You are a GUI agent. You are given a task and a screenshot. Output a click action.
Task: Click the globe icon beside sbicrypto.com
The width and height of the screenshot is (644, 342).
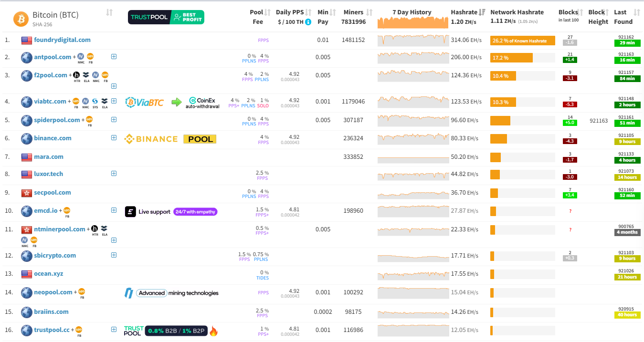coord(27,256)
